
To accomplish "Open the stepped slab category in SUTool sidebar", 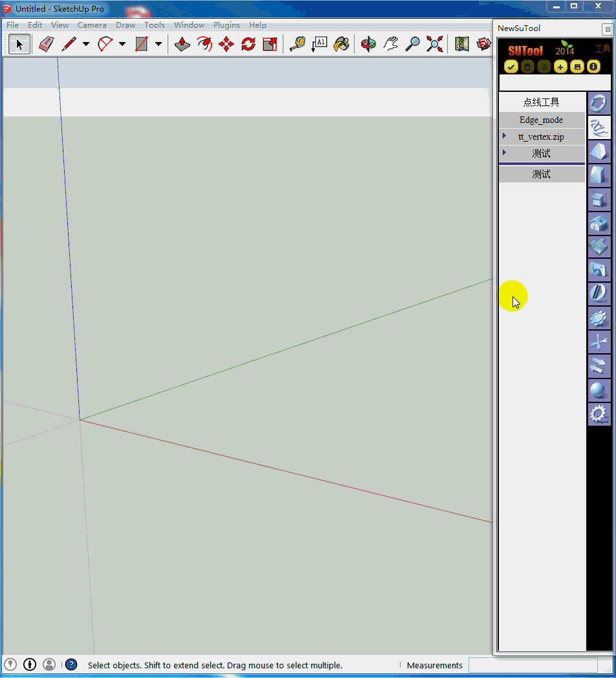I will click(599, 247).
